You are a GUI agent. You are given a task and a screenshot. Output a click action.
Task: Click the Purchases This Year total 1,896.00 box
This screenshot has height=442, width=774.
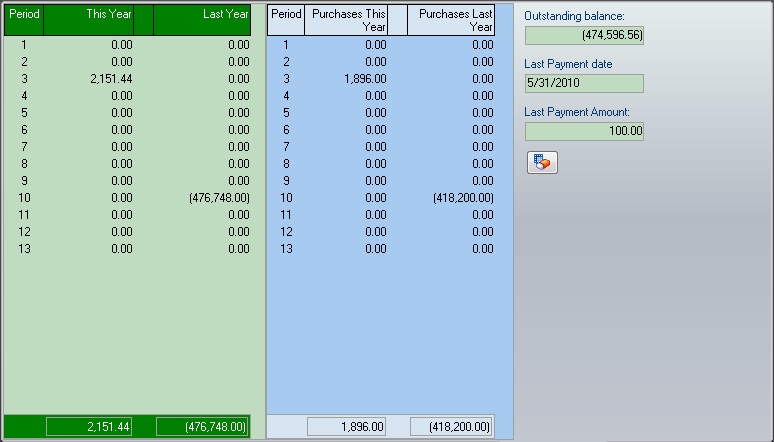point(346,427)
